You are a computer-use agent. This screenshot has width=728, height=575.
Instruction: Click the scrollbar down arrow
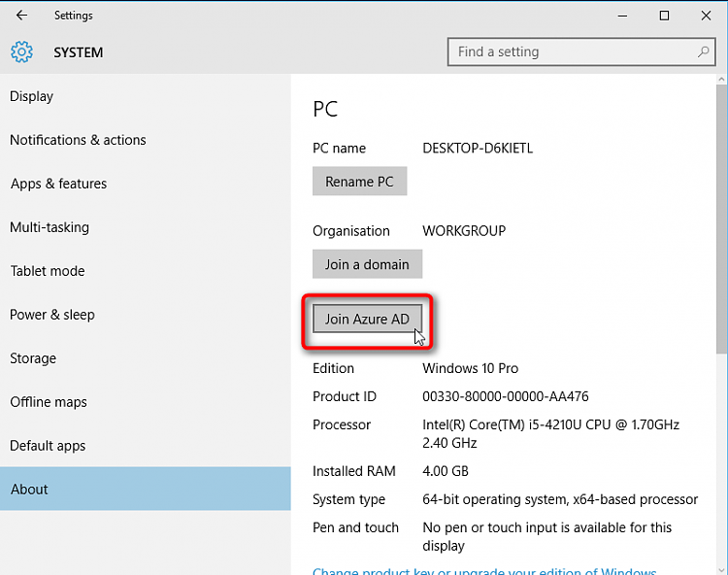pyautogui.click(x=721, y=569)
